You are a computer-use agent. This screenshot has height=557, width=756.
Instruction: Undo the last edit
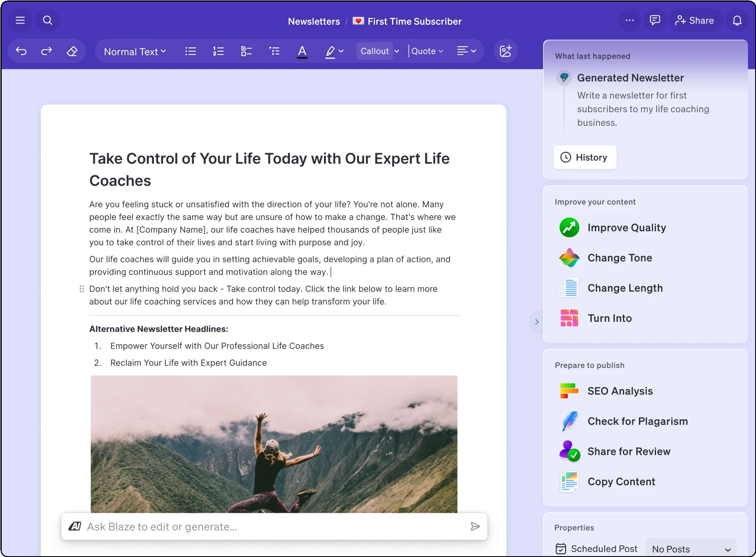[21, 51]
